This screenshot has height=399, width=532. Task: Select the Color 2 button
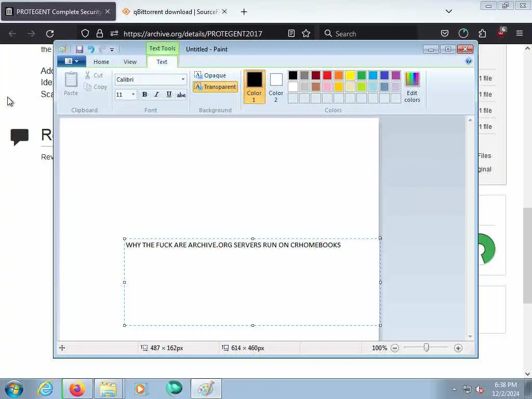pyautogui.click(x=276, y=87)
